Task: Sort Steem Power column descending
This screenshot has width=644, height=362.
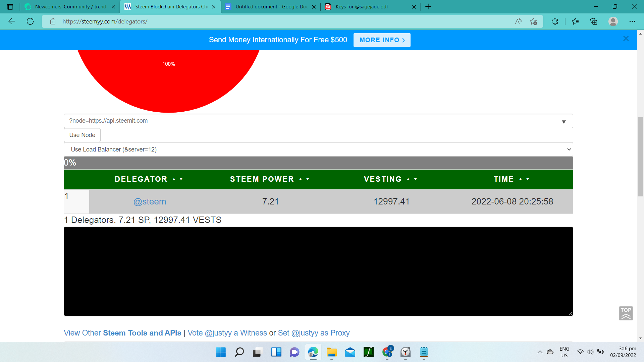Action: click(x=308, y=179)
